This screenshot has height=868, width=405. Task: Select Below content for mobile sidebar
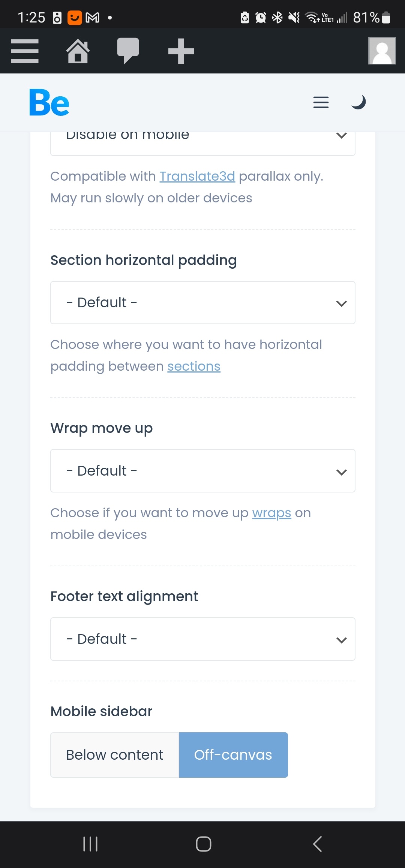point(115,755)
